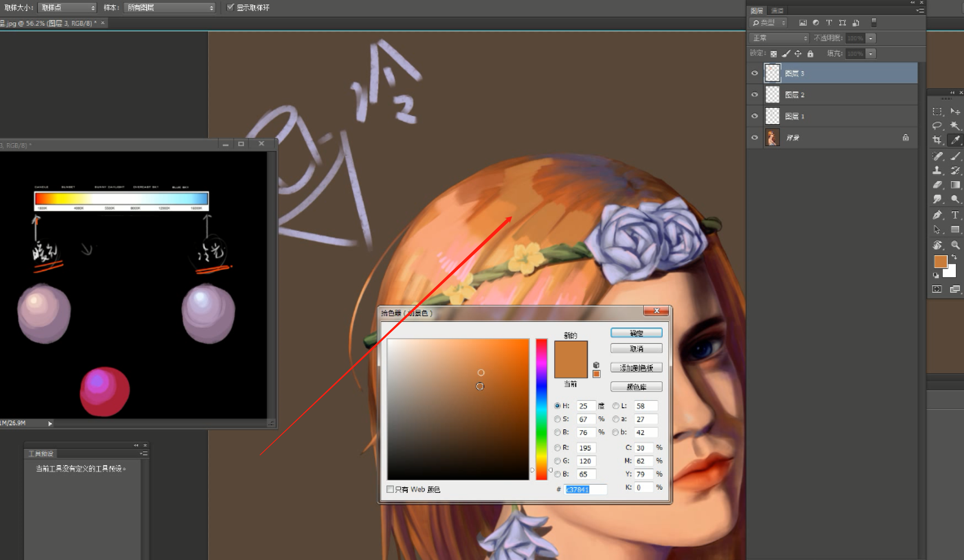Viewport: 964px width, 560px height.
Task: Select the Lasso tool
Action: click(937, 125)
